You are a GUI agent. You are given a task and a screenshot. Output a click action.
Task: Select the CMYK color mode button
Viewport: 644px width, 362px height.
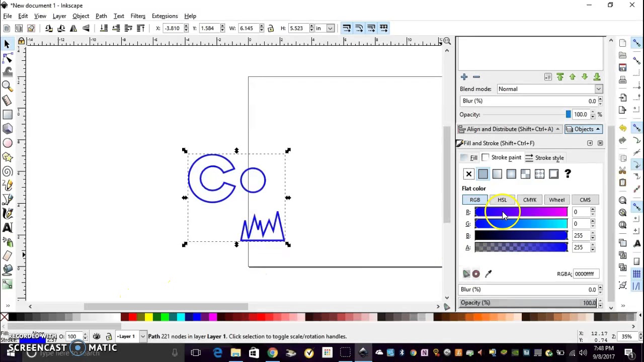(530, 200)
